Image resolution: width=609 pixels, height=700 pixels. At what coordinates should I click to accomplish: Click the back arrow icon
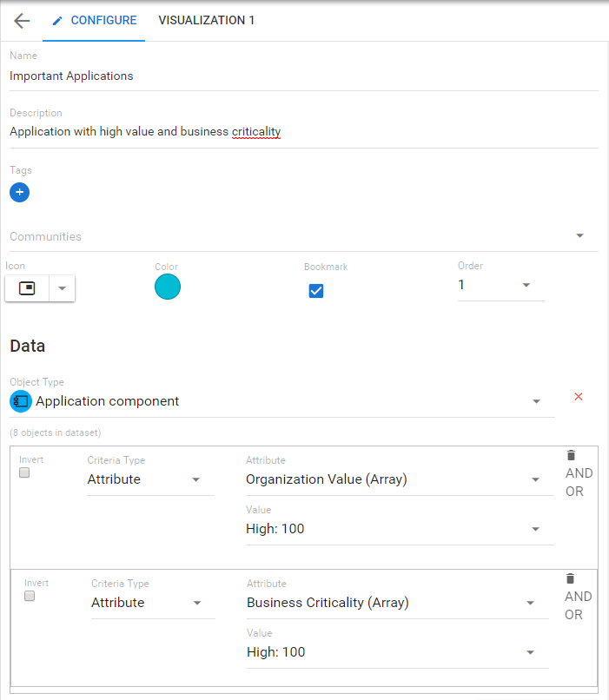click(22, 21)
